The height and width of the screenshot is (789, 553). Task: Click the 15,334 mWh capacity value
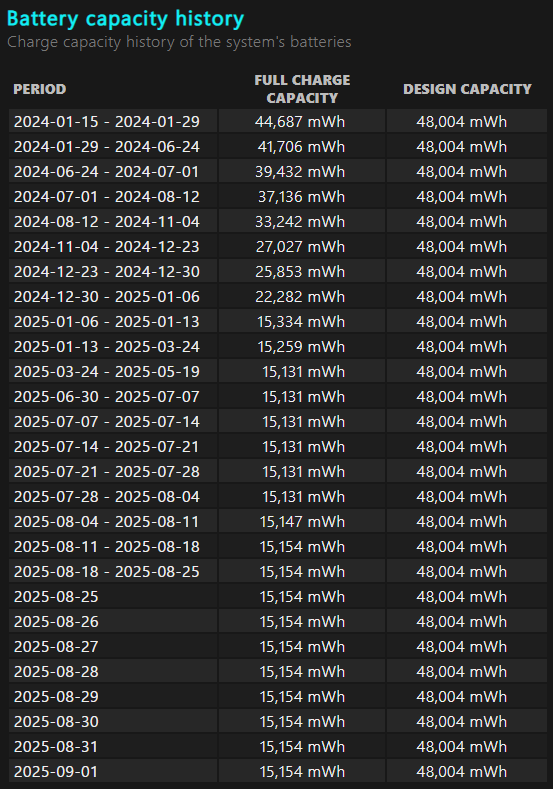pyautogui.click(x=301, y=322)
